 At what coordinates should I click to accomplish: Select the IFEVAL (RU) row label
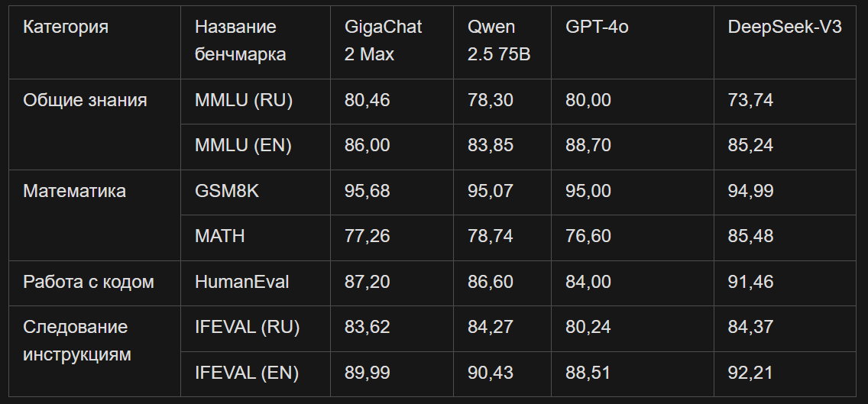255,328
